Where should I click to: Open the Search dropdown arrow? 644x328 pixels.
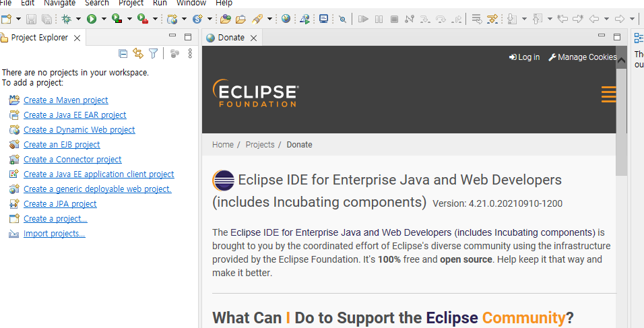click(x=269, y=19)
